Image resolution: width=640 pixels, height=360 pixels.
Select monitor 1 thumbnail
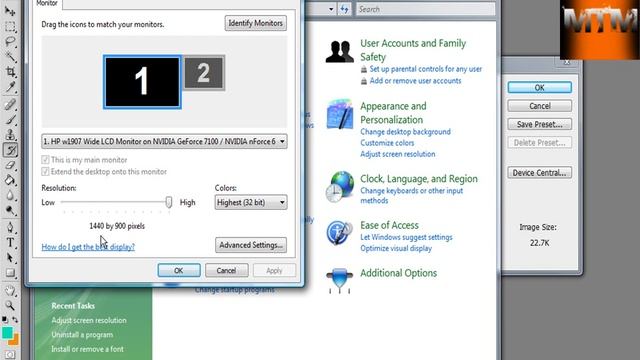point(142,82)
